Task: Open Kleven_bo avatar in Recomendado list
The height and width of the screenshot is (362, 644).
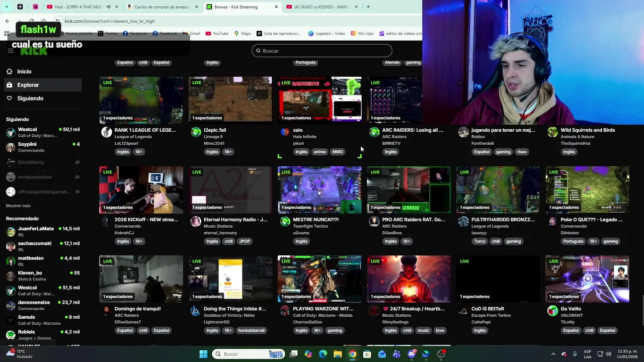Action: tap(11, 276)
